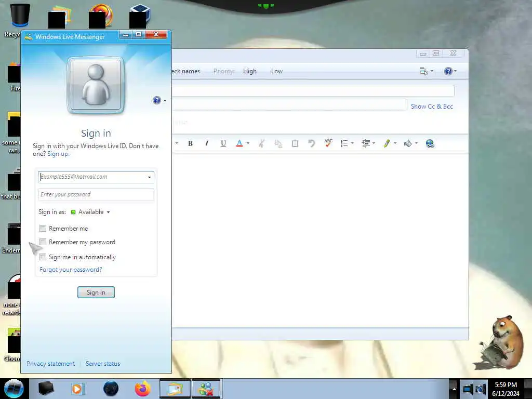The width and height of the screenshot is (532, 399).
Task: Click the paint bucket background icon
Action: (x=408, y=143)
